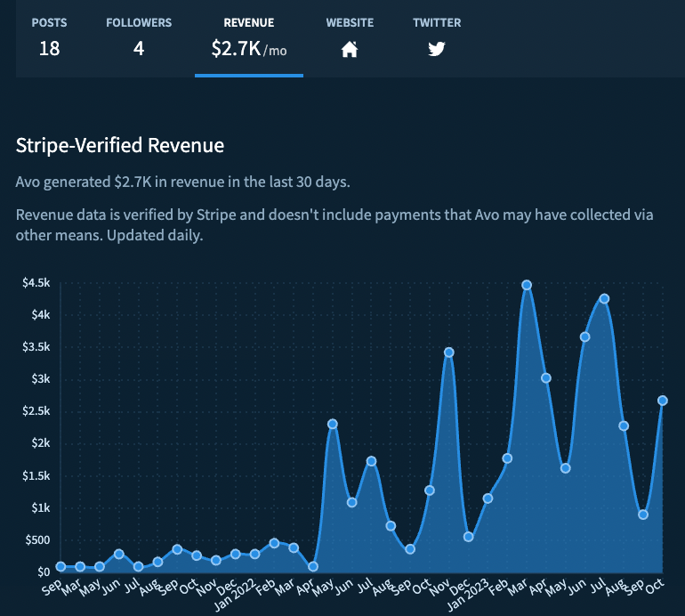Select the December 2022 data point
Viewport: 685px width, 616px height.
[469, 537]
